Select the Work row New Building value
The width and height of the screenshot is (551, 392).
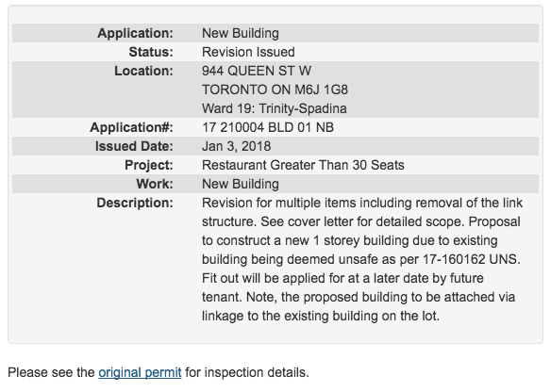point(241,184)
